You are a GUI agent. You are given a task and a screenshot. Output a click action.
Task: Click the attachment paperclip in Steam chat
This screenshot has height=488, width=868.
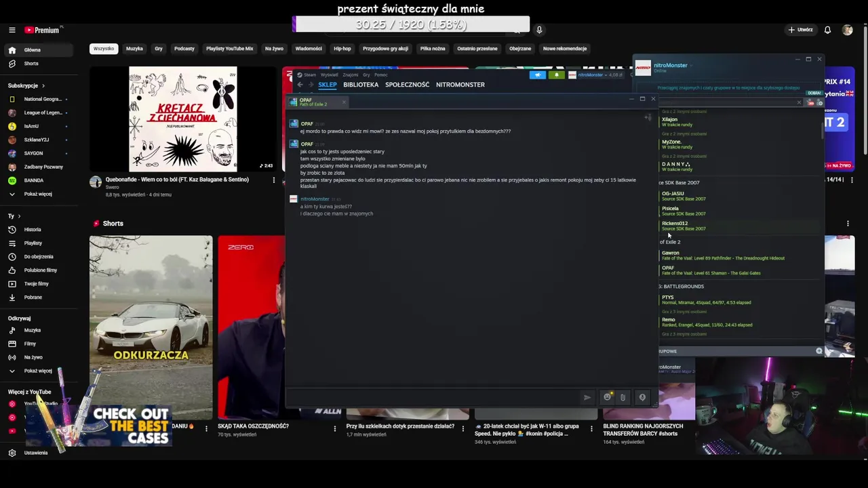click(x=623, y=397)
